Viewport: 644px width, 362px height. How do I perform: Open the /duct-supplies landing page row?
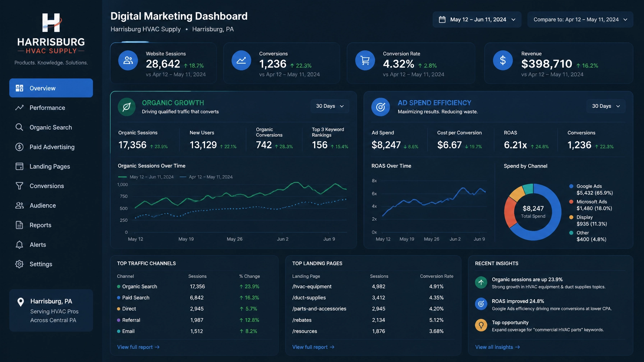(x=373, y=298)
